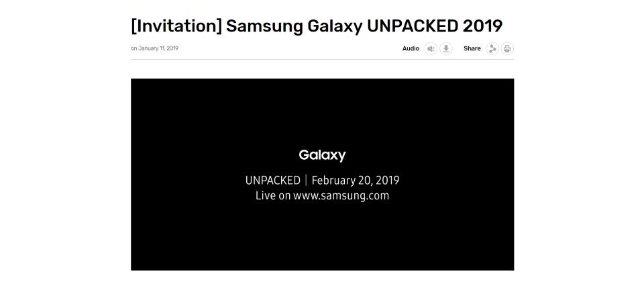This screenshot has width=644, height=282.
Task: Click the publish date January 11, 2019
Action: [158, 48]
